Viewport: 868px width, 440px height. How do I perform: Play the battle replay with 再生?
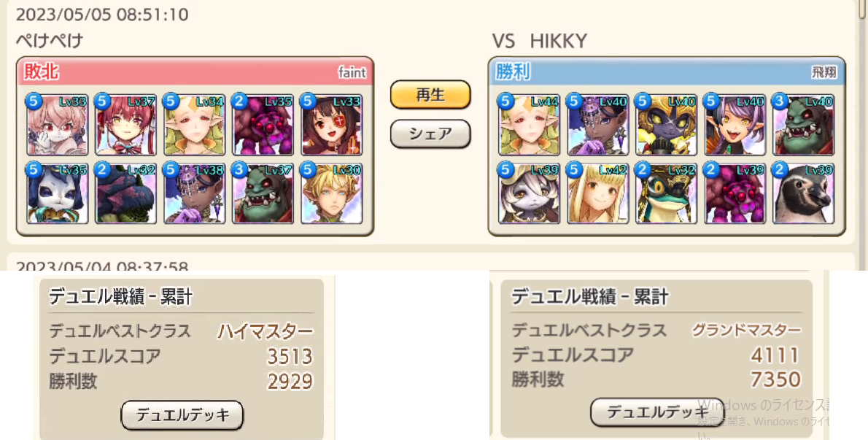click(430, 95)
